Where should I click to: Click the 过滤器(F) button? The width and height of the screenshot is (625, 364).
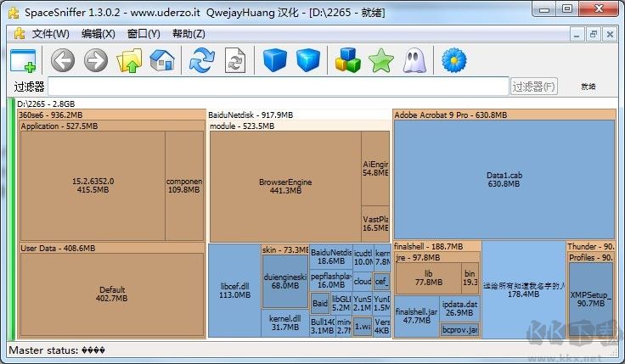point(534,87)
